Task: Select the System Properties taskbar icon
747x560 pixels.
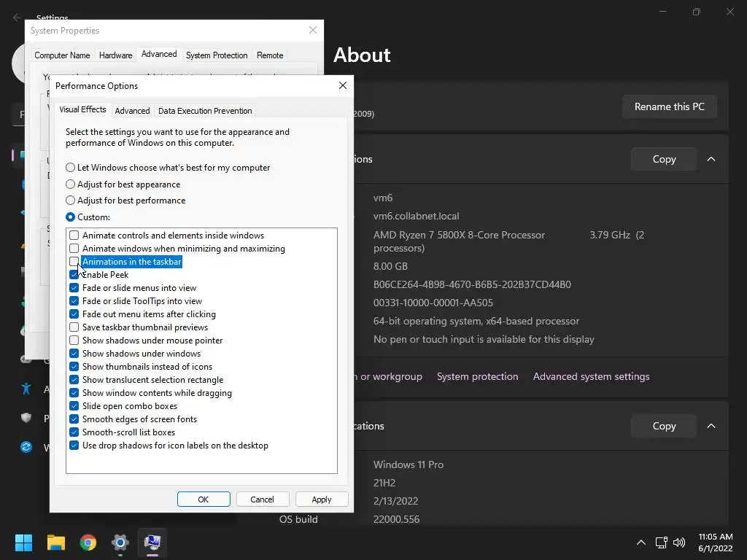Action: point(152,542)
